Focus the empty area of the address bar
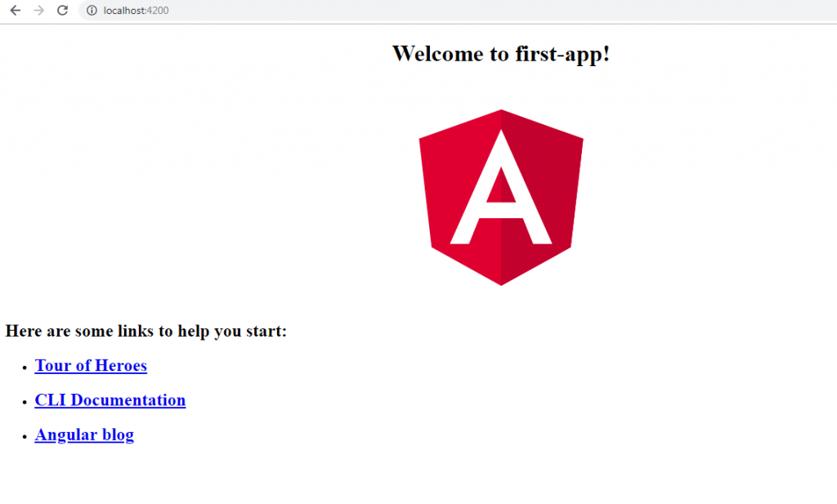837x504 pixels. (x=490, y=11)
